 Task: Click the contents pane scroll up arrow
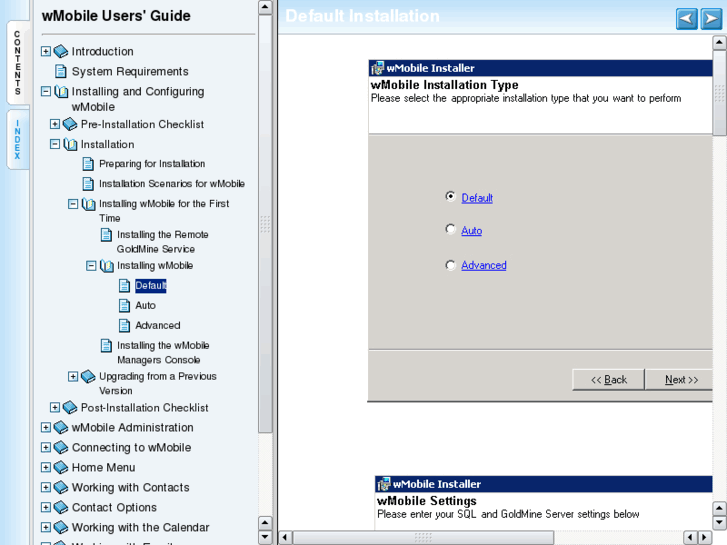(x=265, y=7)
